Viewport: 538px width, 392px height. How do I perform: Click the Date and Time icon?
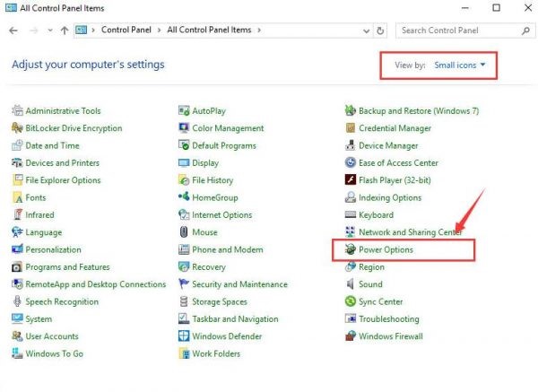tap(18, 145)
